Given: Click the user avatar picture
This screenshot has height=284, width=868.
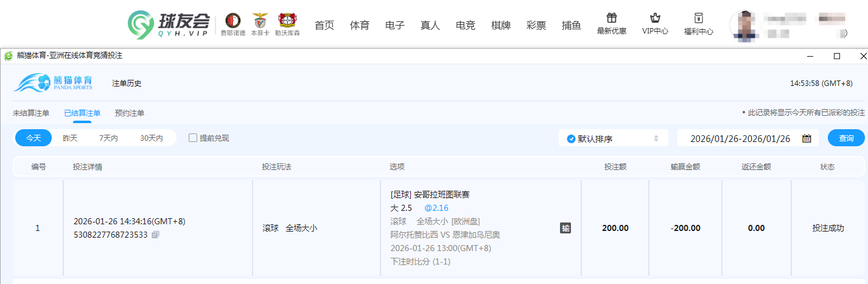Looking at the screenshot, I should pos(744,26).
